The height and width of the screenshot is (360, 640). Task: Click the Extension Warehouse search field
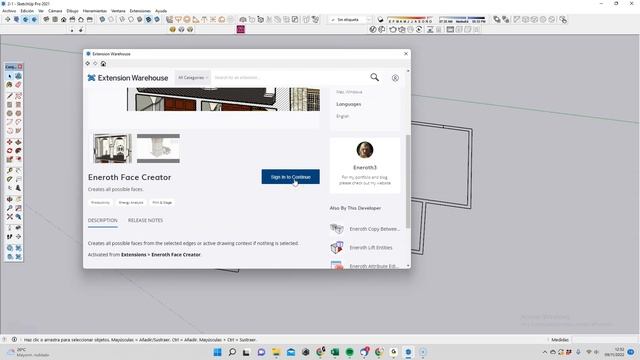[288, 78]
